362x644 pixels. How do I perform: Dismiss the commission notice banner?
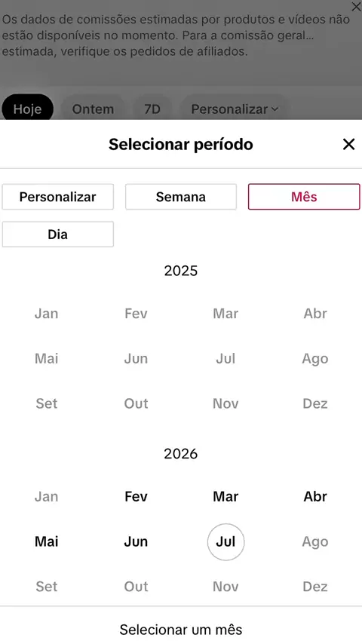click(356, 7)
